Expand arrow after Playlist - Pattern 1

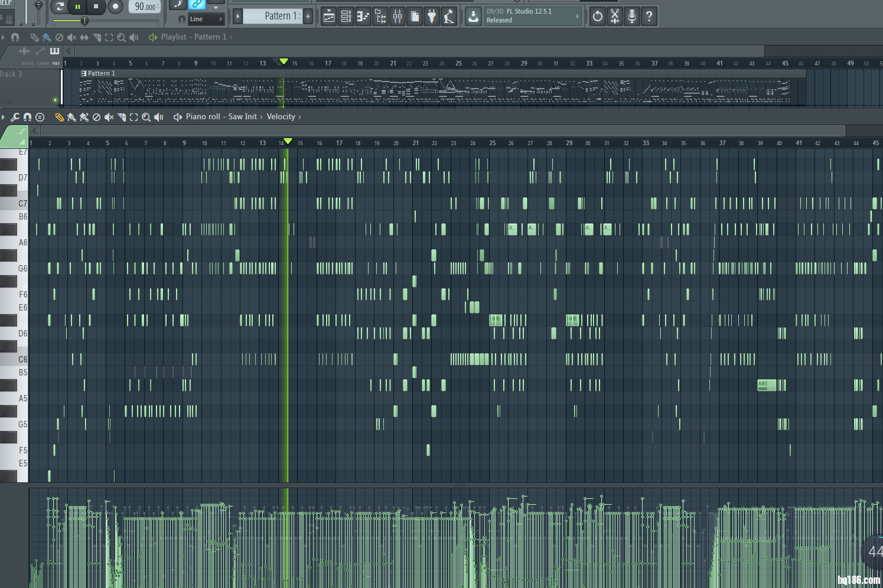pyautogui.click(x=232, y=37)
